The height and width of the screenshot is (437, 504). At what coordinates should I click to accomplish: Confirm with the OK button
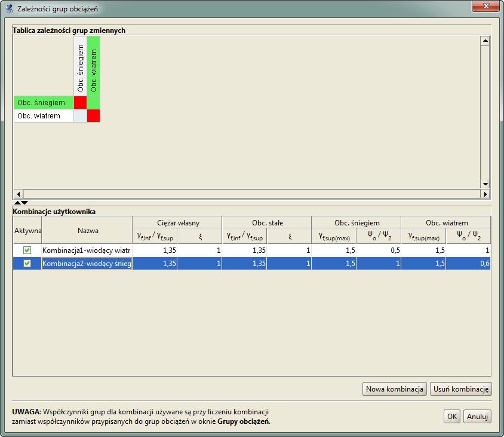(452, 416)
